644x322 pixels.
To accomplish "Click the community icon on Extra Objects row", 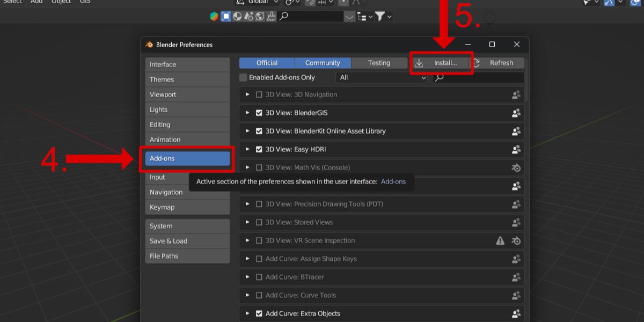I will pyautogui.click(x=516, y=313).
